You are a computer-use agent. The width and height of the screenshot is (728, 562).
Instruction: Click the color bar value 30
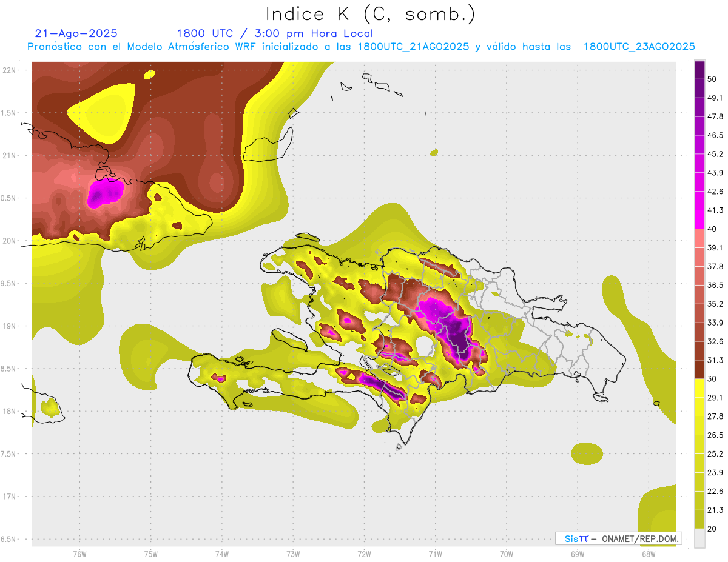(713, 379)
